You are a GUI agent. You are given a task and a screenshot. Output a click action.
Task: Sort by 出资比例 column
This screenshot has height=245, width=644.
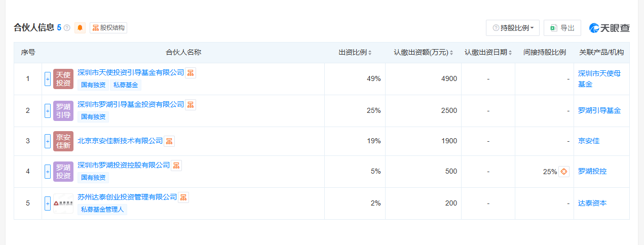click(355, 53)
